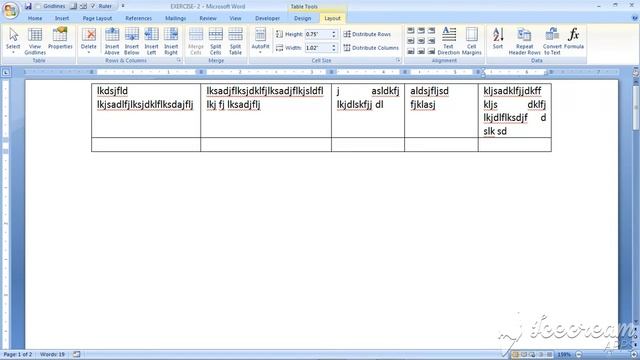This screenshot has height=360, width=640.
Task: Click the Split Cells button
Action: 216,41
